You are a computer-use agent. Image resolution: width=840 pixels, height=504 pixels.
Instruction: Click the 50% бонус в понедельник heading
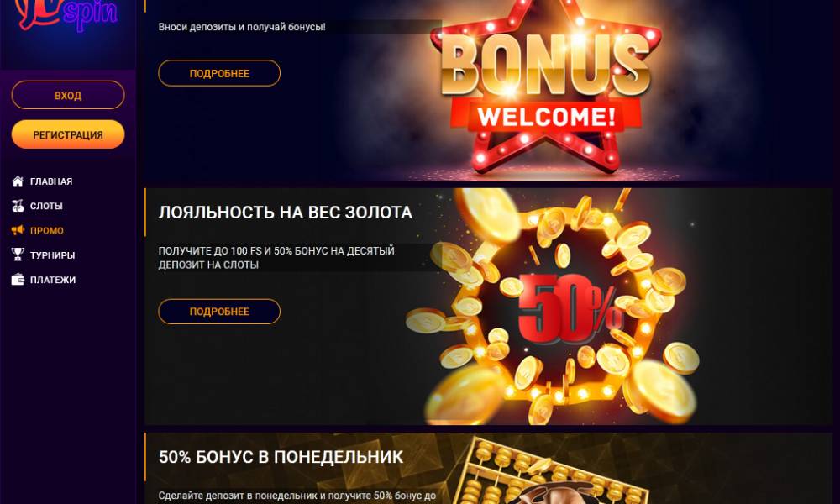(281, 457)
